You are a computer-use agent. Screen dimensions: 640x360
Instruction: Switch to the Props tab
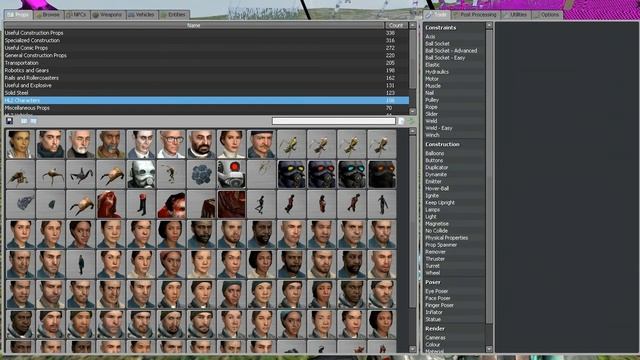[18, 15]
